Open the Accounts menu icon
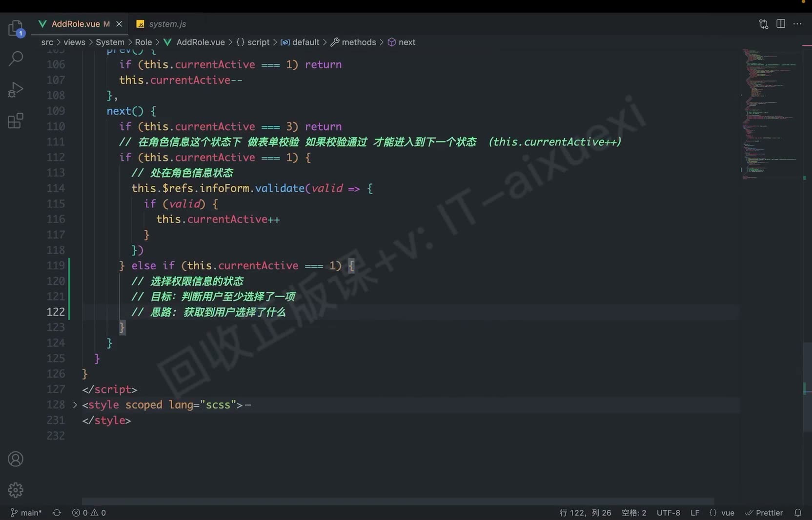812x520 pixels. click(16, 459)
